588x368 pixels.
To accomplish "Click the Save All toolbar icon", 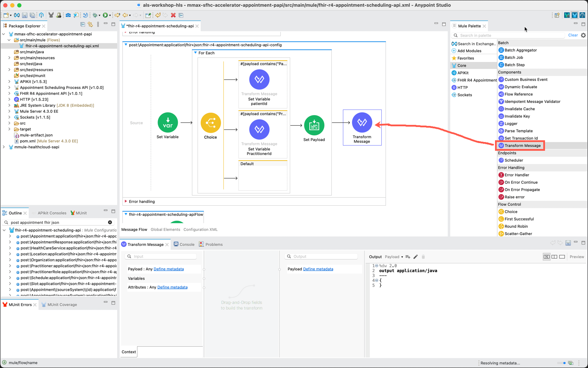I will click(x=32, y=15).
